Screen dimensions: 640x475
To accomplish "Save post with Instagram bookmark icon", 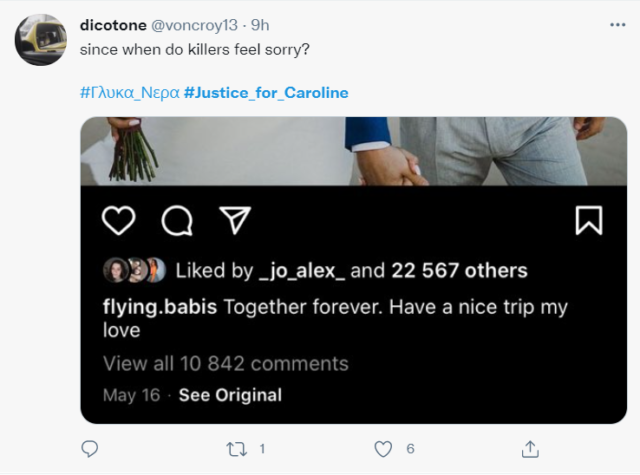I will [589, 220].
